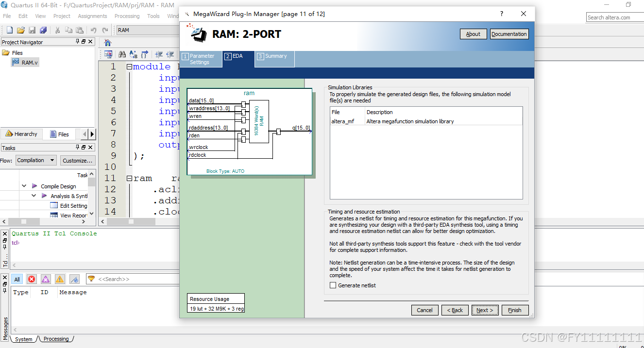Collapse the module block on code line 1
Viewport: 644px width, 348px height.
pyautogui.click(x=129, y=67)
